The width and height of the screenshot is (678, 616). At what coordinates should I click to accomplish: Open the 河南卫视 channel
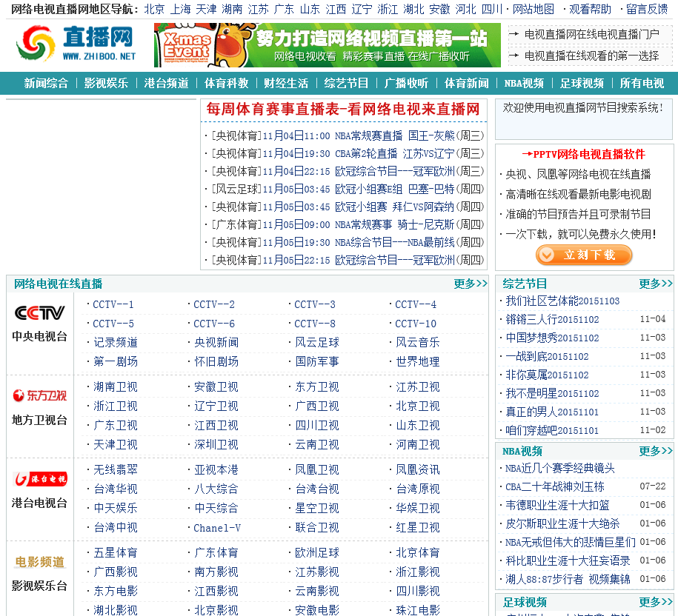pyautogui.click(x=418, y=444)
